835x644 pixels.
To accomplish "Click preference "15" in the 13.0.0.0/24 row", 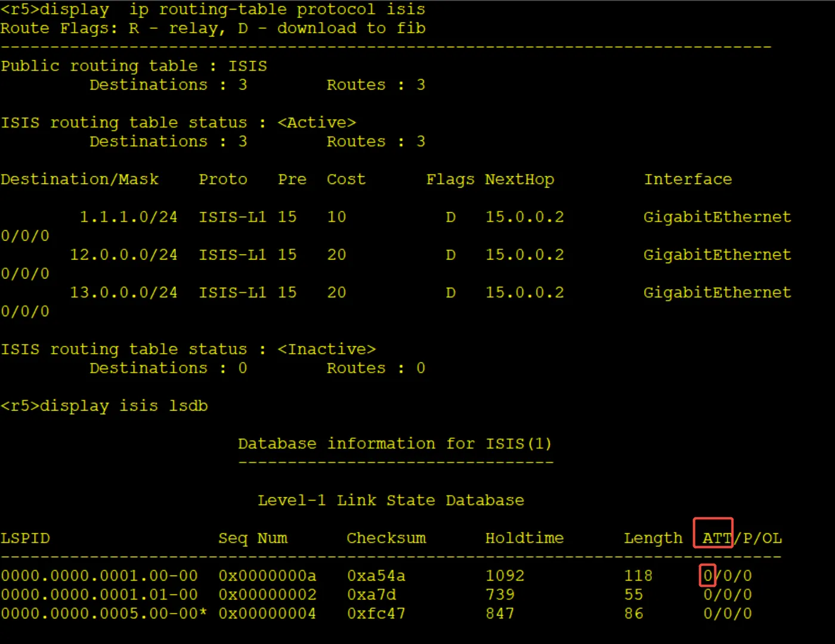I will point(287,293).
